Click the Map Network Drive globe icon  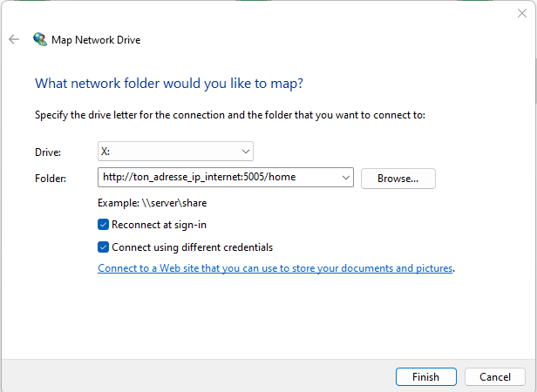tap(40, 39)
